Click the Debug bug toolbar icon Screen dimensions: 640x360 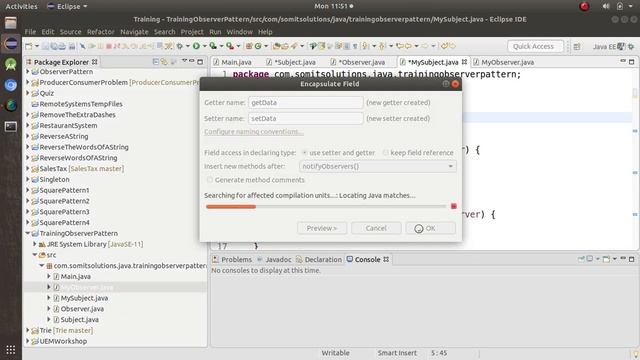[x=180, y=46]
